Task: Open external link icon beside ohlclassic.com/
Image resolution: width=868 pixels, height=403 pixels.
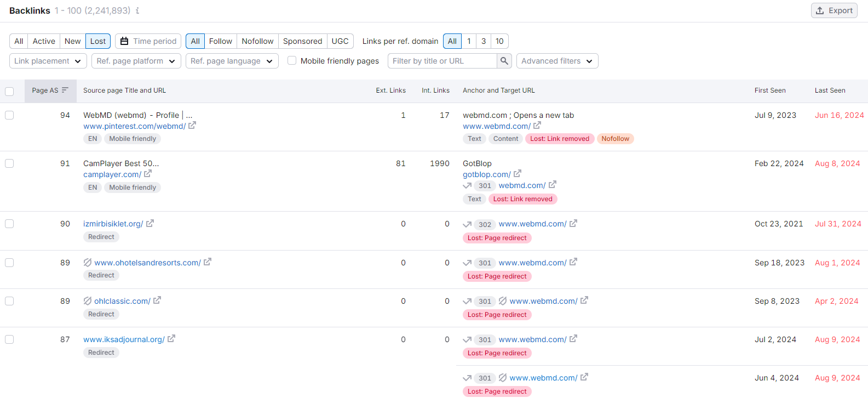Action: click(157, 300)
